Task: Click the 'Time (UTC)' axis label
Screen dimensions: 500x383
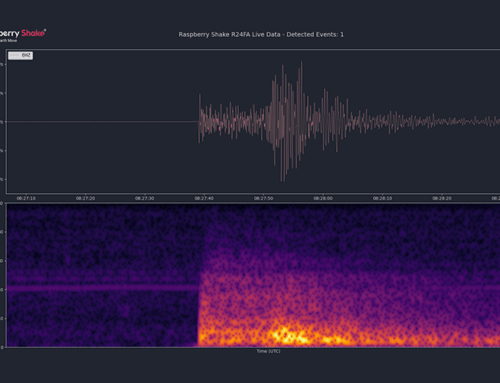Action: [268, 351]
